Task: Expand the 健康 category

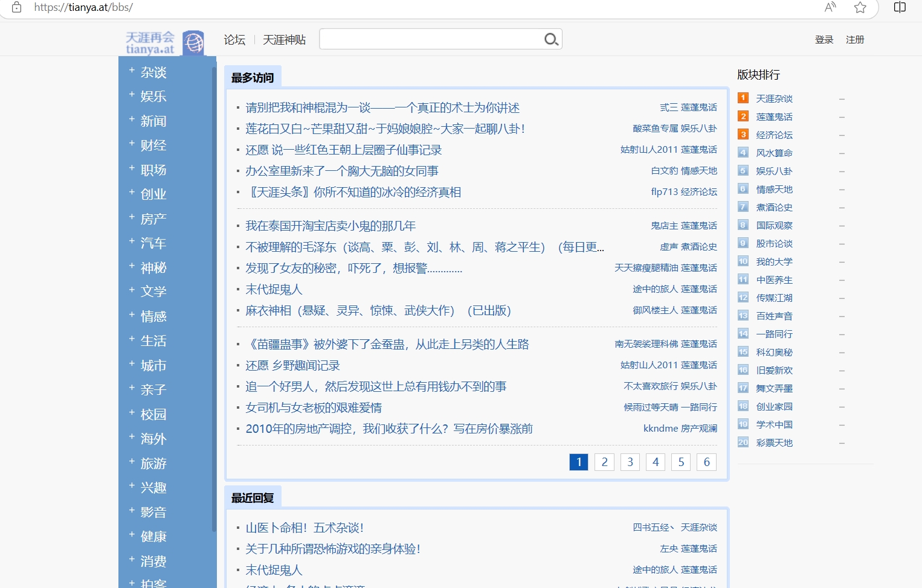Action: (153, 537)
